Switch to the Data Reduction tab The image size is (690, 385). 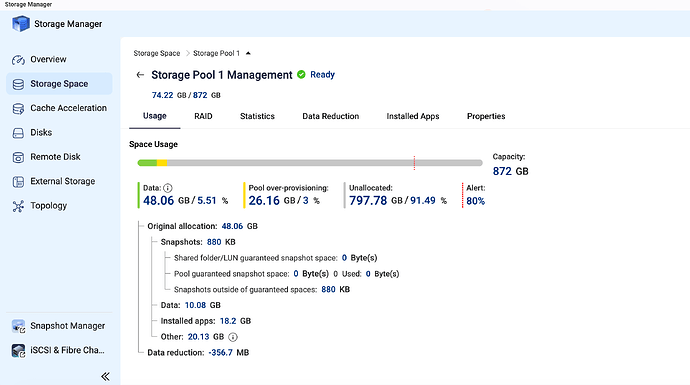(x=330, y=116)
